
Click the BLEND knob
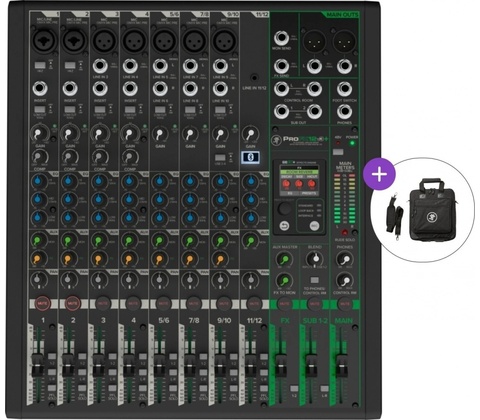314,259
